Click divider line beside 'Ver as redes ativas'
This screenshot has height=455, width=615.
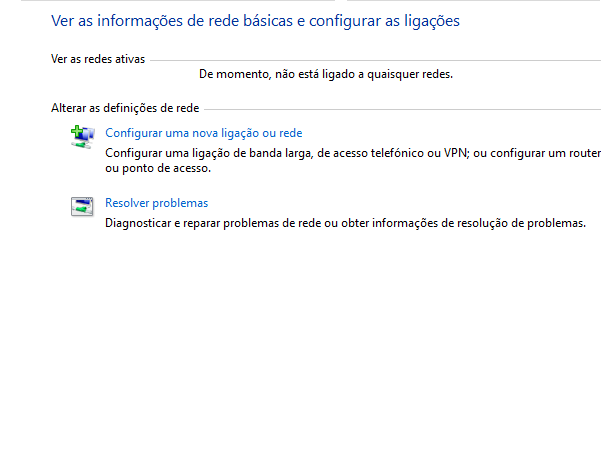[x=375, y=60]
